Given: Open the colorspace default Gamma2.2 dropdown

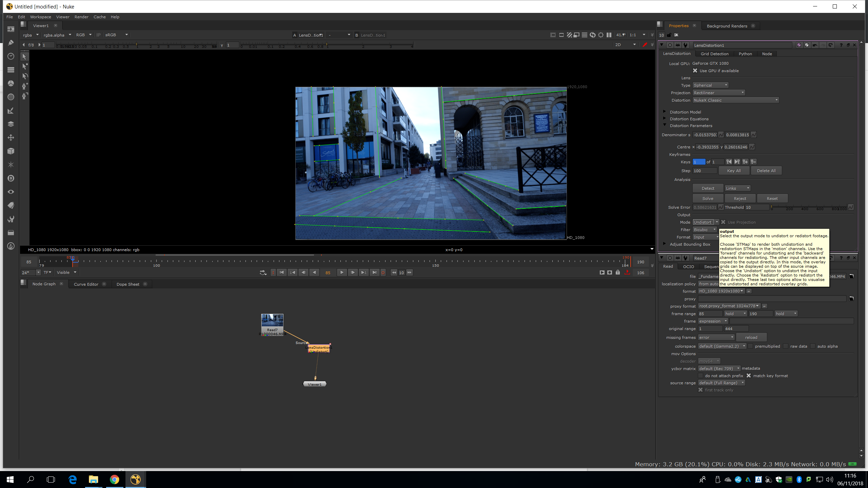Looking at the screenshot, I should tap(722, 346).
